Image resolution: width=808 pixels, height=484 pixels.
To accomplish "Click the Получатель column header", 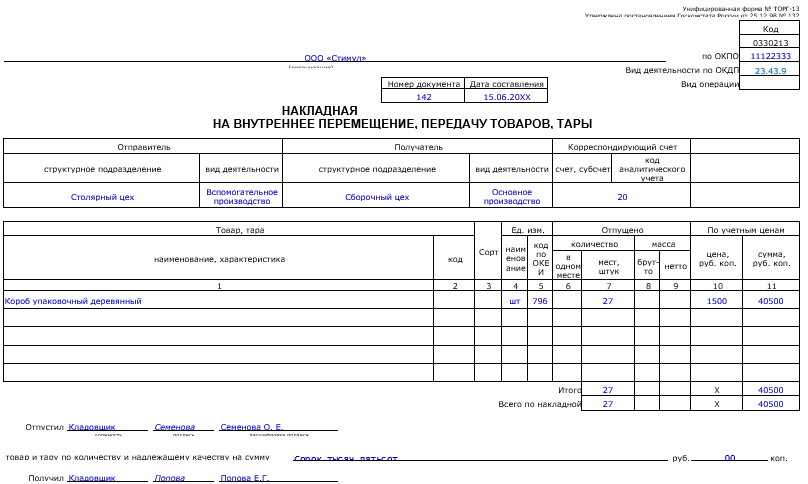I will pyautogui.click(x=418, y=147).
